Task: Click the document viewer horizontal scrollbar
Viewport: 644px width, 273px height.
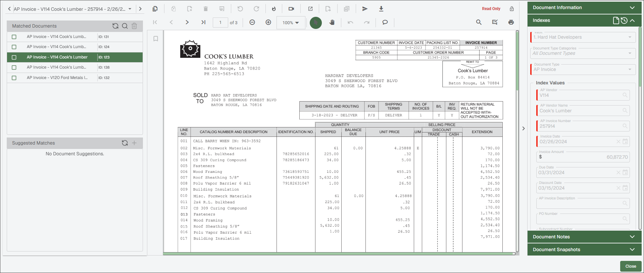Action: point(339,254)
